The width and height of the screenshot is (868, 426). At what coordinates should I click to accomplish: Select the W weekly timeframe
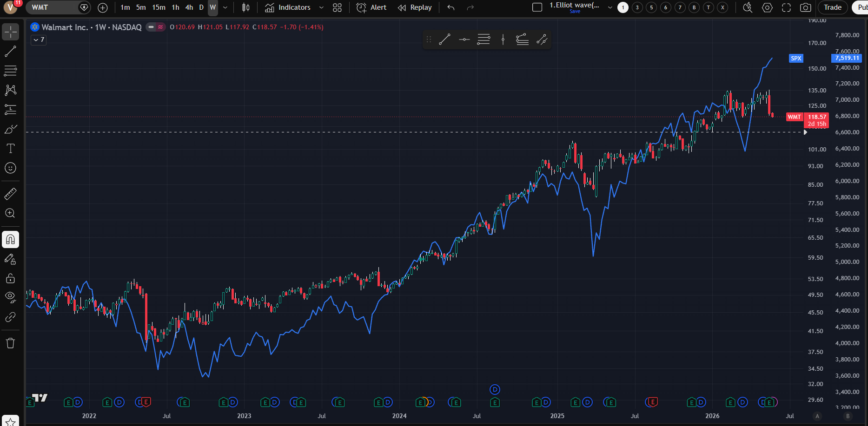click(213, 7)
